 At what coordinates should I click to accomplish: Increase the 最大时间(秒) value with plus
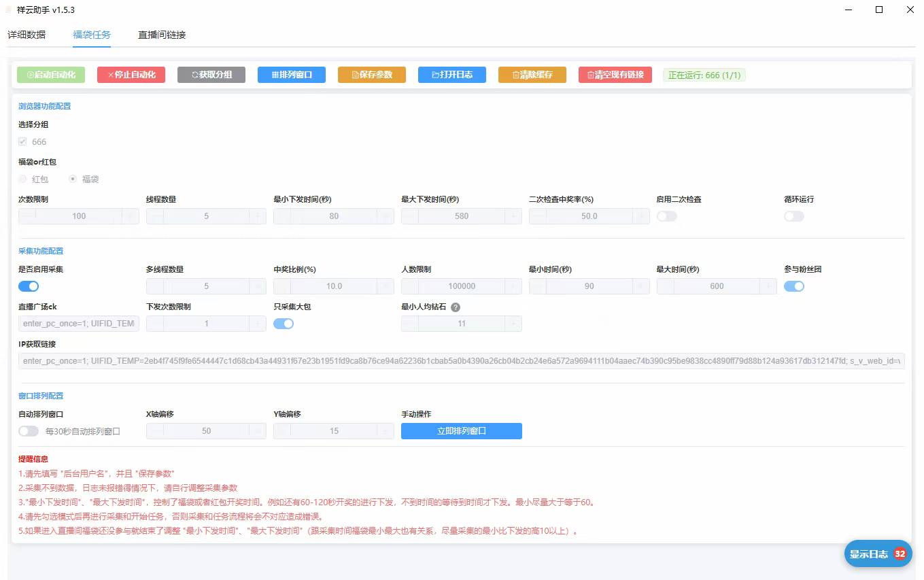point(768,286)
